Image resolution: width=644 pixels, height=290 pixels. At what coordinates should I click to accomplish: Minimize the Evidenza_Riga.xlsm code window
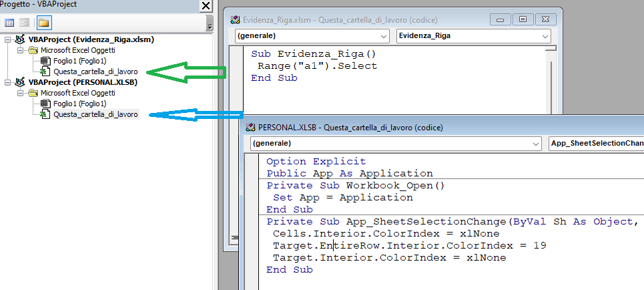coord(501,19)
